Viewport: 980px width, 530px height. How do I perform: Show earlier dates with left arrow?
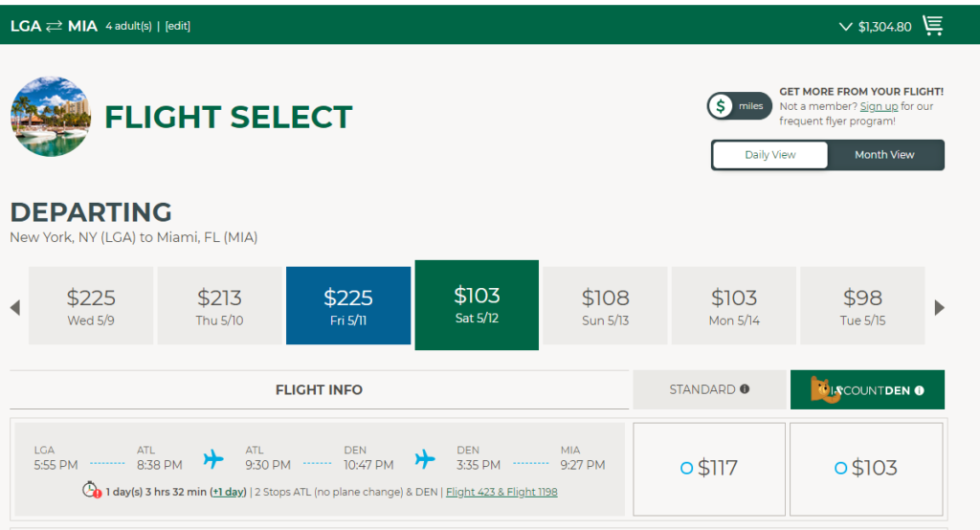(15, 307)
